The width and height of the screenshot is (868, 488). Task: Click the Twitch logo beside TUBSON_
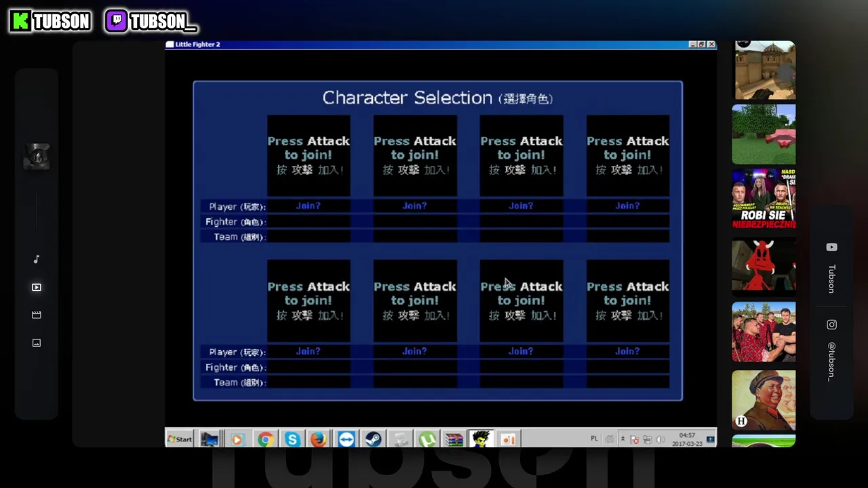tap(117, 21)
